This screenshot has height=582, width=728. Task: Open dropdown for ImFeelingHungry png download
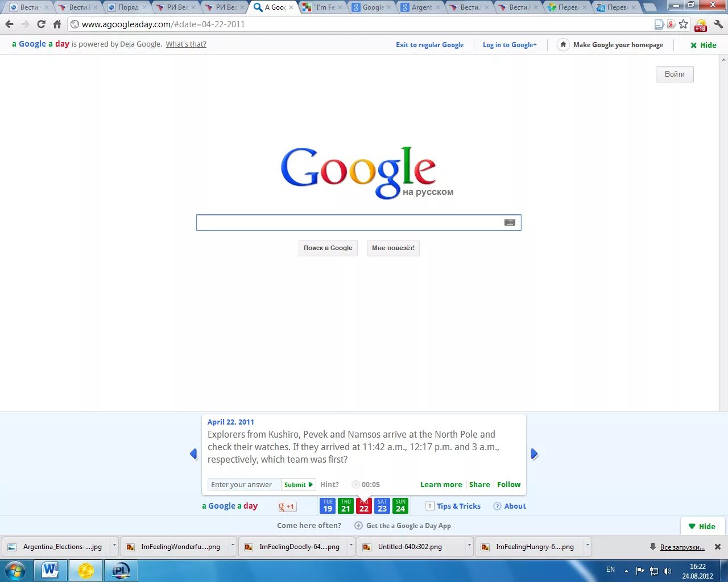pos(588,546)
